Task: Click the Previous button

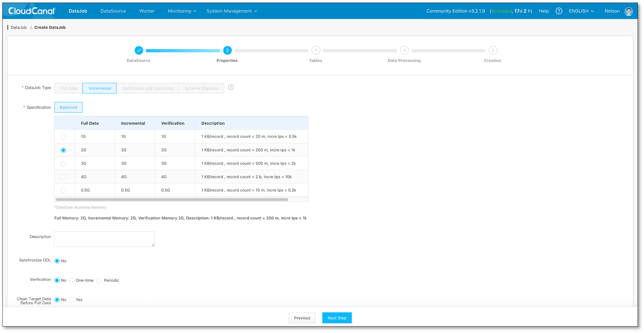Action: (302, 318)
